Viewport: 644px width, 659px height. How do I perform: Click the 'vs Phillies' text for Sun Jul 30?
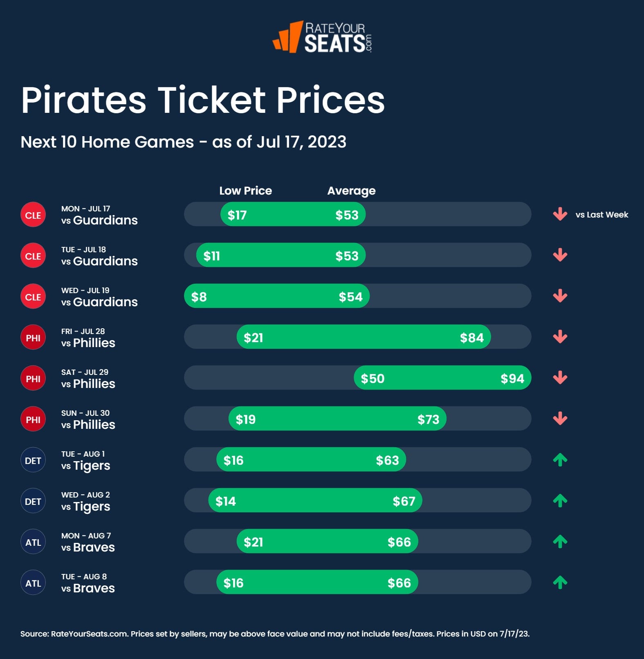(x=88, y=424)
